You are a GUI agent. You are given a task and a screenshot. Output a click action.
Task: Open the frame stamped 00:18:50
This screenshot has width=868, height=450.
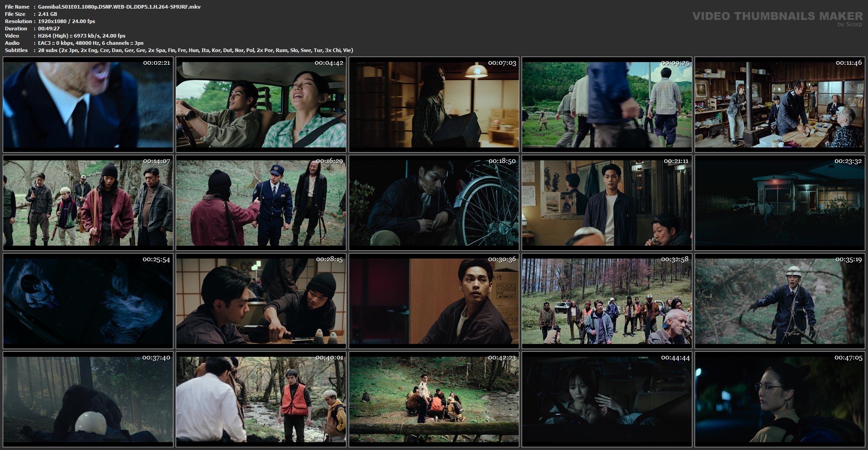434,203
